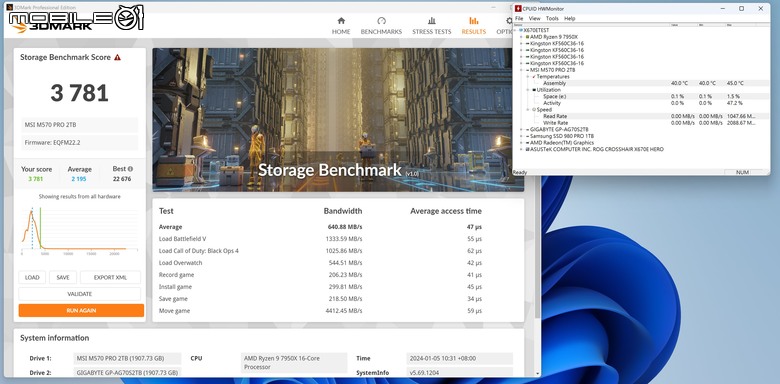Screen dimensions: 780x384
Task: Click the Time field 2024-01-05 10:31
Action: [x=459, y=358]
